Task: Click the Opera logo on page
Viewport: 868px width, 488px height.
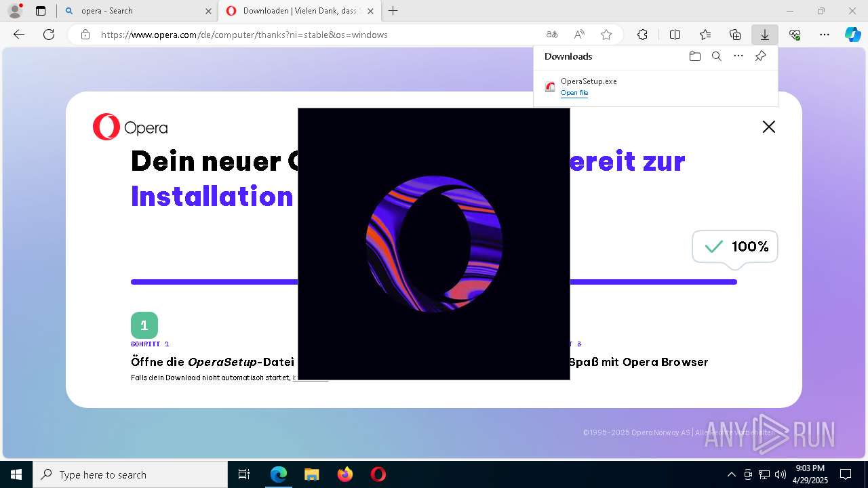Action: pyautogui.click(x=130, y=127)
